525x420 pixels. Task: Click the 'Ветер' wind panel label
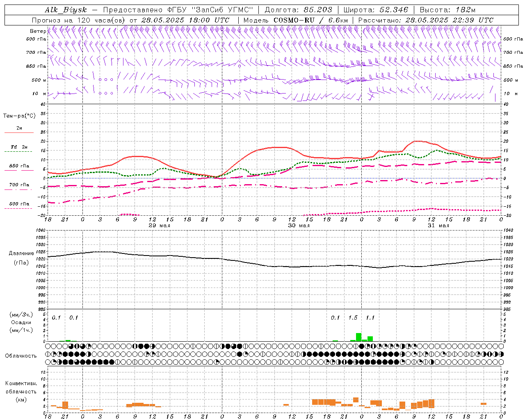click(x=38, y=31)
